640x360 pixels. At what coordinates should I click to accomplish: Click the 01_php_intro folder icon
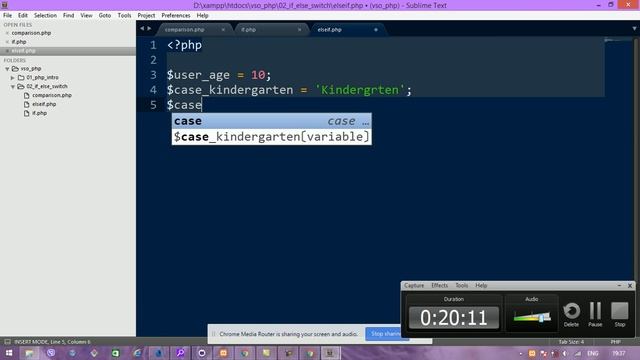pos(21,78)
